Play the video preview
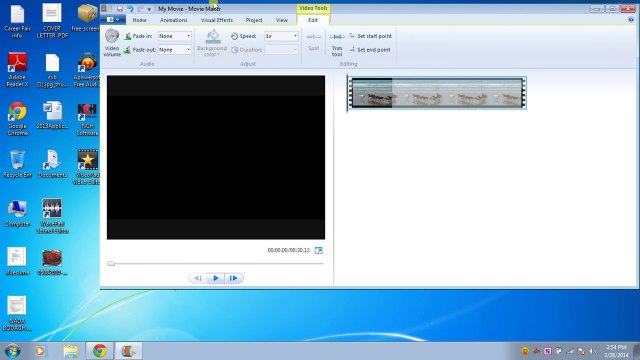The width and height of the screenshot is (640, 360). [216, 278]
